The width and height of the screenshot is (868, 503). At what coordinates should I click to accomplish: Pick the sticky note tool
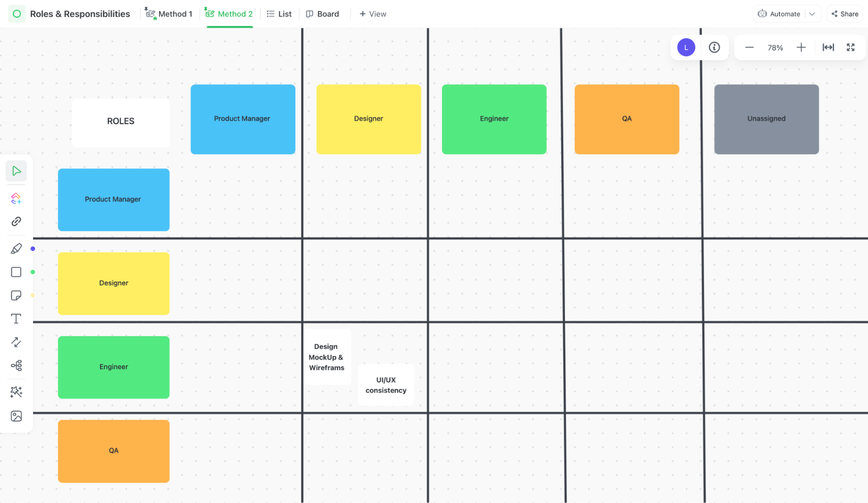tap(16, 295)
